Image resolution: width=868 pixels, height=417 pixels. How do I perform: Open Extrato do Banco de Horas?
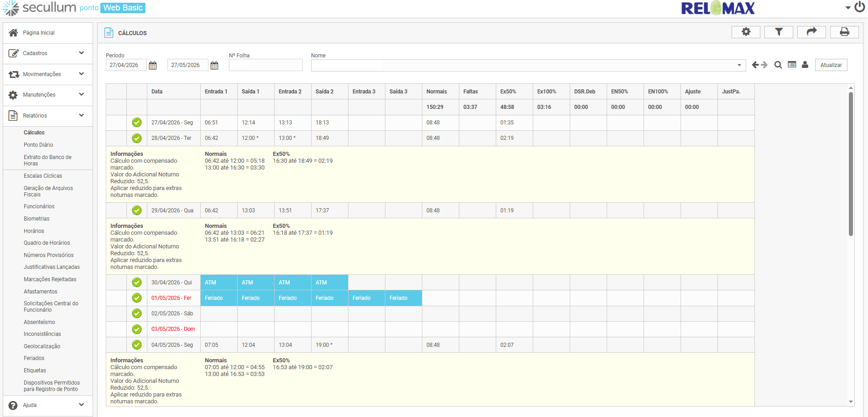point(47,160)
